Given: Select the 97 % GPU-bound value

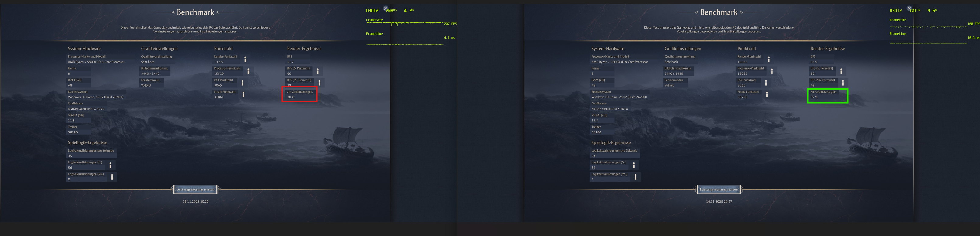Looking at the screenshot, I should (x=814, y=97).
